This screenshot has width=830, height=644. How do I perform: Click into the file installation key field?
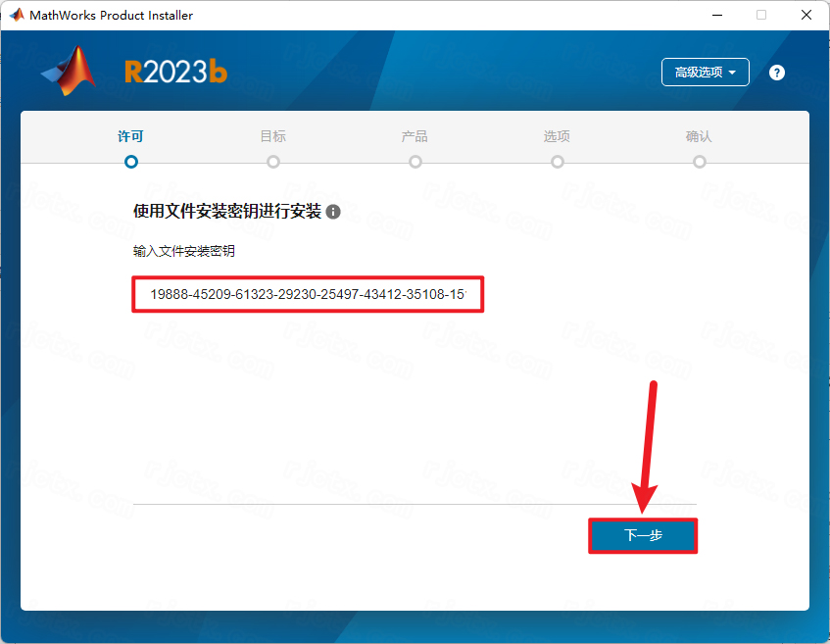pyautogui.click(x=308, y=294)
